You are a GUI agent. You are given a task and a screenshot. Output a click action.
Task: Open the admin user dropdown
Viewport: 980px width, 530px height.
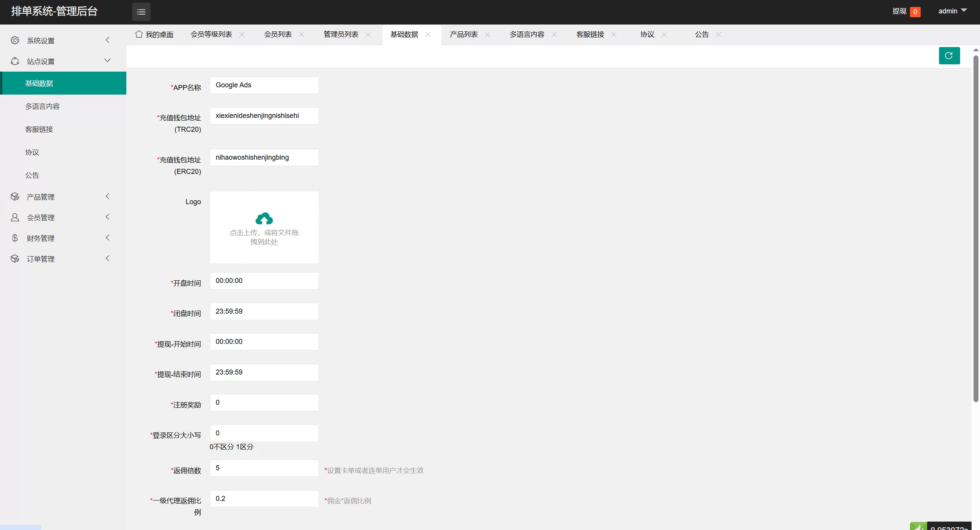coord(952,11)
